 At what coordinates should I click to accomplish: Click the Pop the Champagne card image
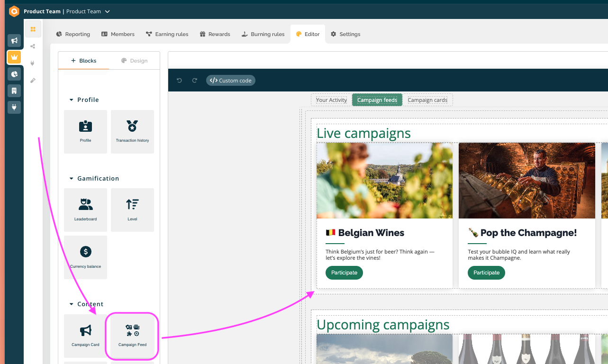(x=526, y=181)
